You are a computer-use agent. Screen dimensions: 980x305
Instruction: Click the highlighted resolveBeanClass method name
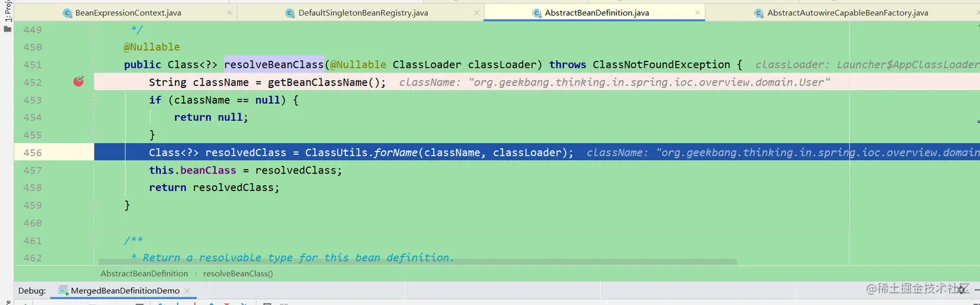(x=274, y=65)
